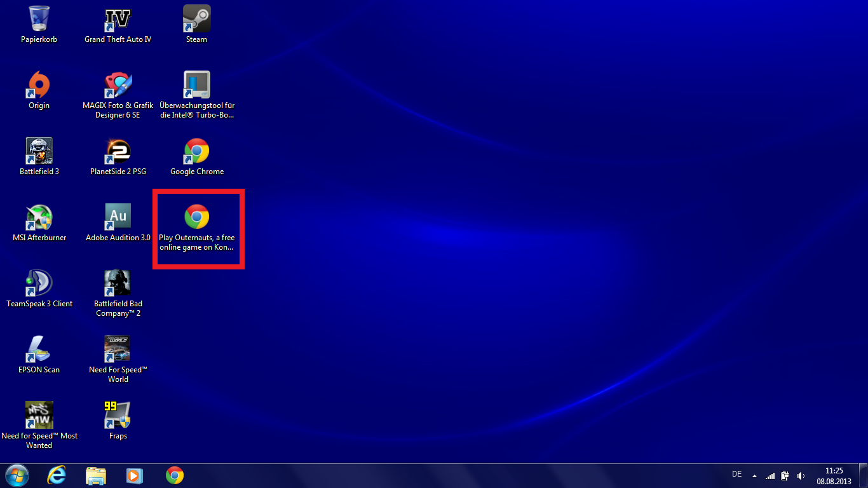Launch Chrome from the taskbar

(175, 475)
